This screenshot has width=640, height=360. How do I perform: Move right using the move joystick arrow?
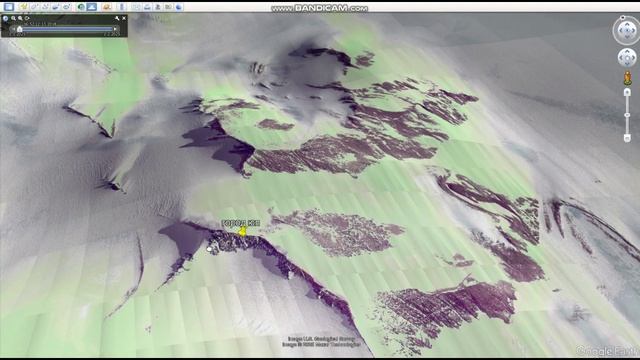click(633, 58)
